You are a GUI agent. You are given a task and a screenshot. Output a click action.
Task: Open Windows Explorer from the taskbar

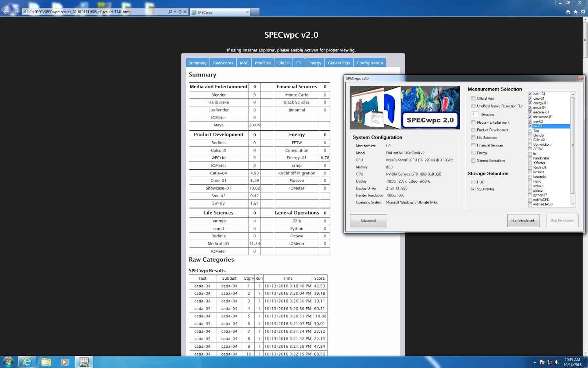coord(46,362)
